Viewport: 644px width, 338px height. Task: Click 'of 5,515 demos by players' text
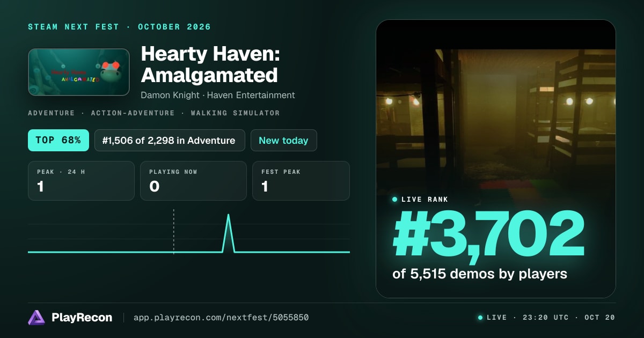coord(480,274)
